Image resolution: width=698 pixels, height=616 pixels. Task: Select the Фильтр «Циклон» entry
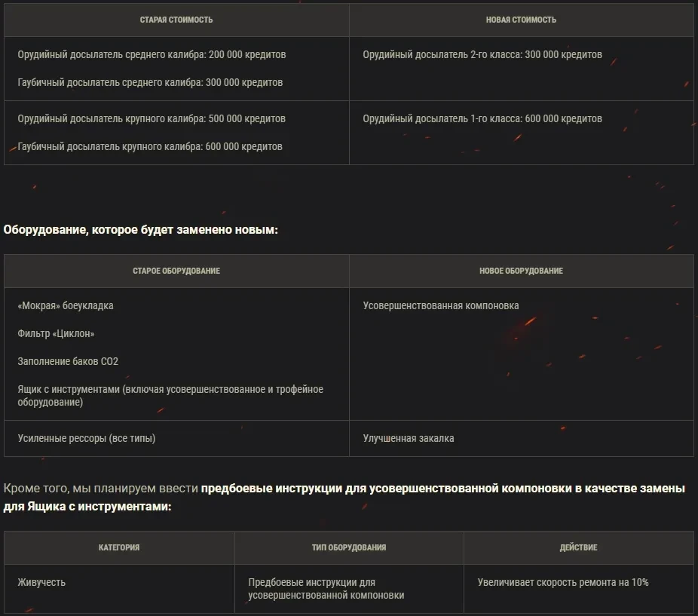[56, 333]
